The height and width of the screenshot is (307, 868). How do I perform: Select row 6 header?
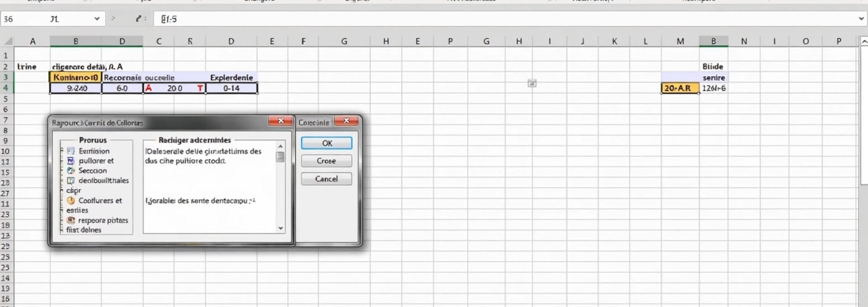coord(6,109)
